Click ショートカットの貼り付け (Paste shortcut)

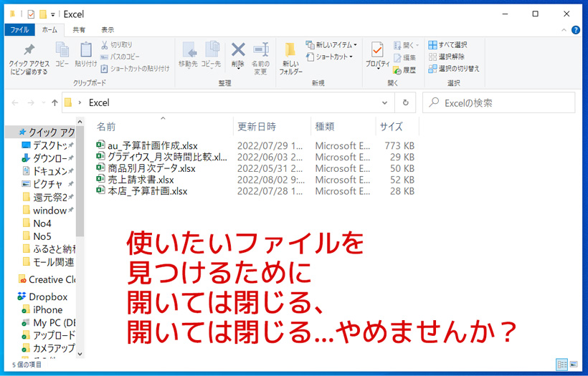[135, 69]
